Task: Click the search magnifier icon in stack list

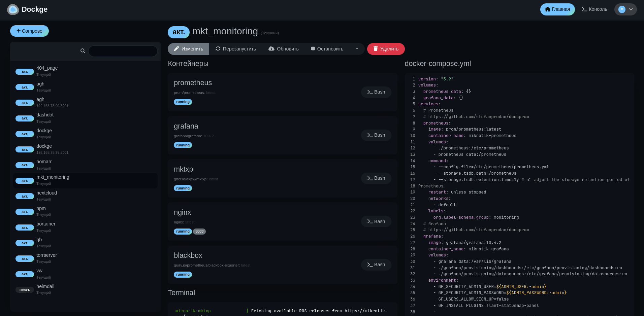Action: [83, 51]
